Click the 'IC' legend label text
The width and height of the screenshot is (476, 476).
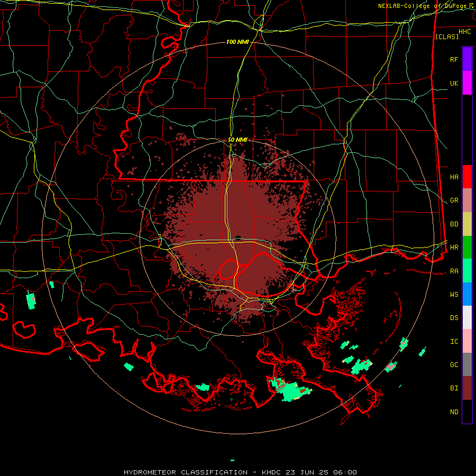[454, 342]
